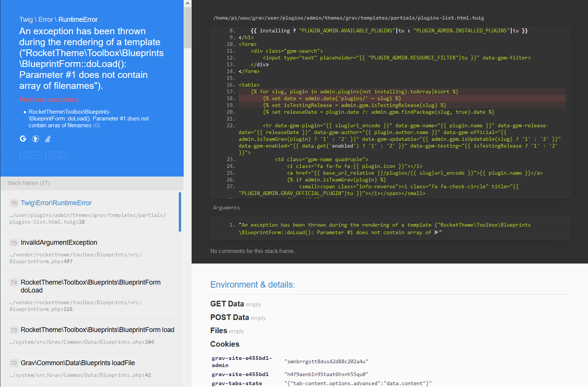
Task: Click argument 1 exception message text
Action: point(385,229)
